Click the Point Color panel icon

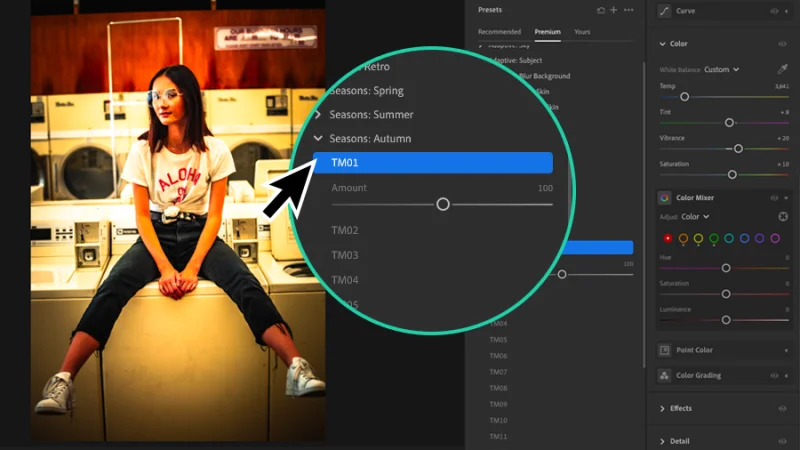[664, 350]
